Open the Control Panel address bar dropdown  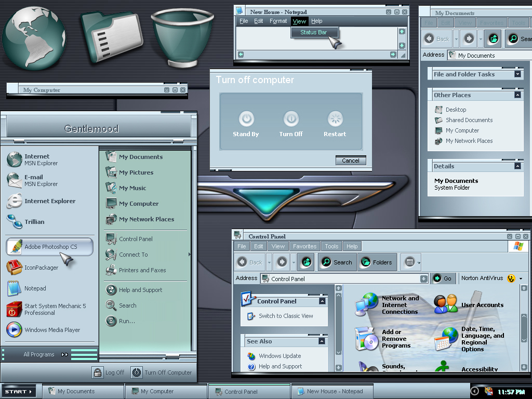pos(423,278)
